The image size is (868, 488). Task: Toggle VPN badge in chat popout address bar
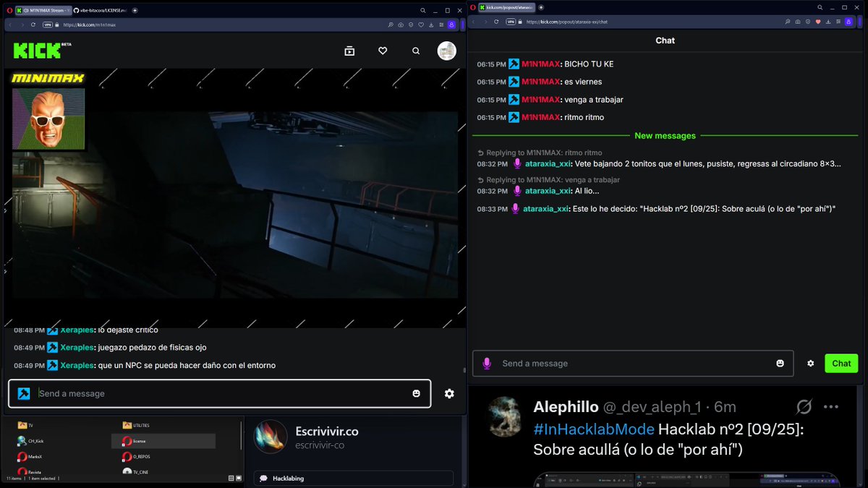pos(511,22)
